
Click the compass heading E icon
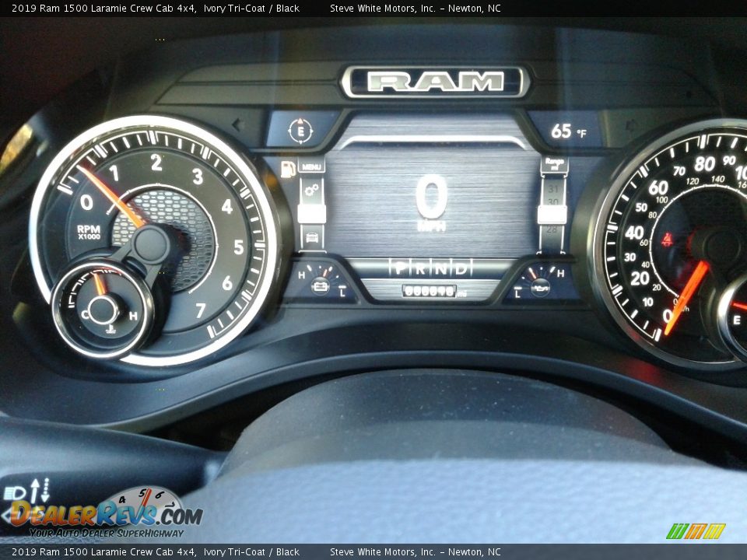pyautogui.click(x=300, y=130)
